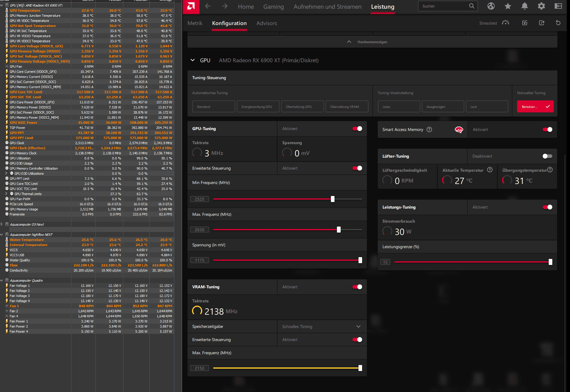The image size is (570, 392).
Task: Click the Spannung value box 1175
Action: click(x=199, y=260)
